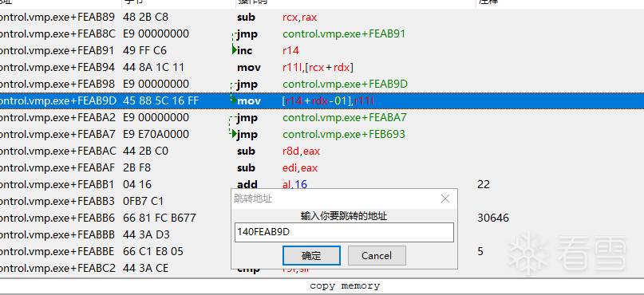644x295 pixels.
Task: Click jump target control.vmp.exe+FEABA7
Action: pyautogui.click(x=345, y=118)
